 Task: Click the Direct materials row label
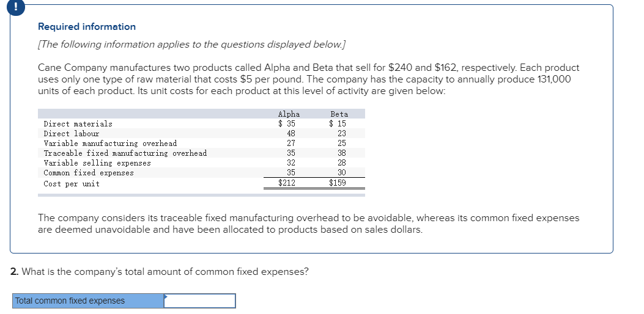(x=78, y=124)
